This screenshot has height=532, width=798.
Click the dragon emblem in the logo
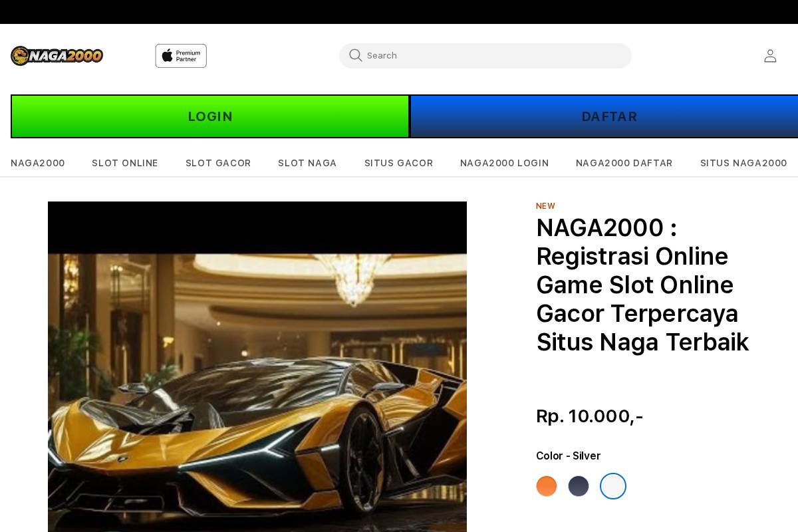tap(20, 56)
